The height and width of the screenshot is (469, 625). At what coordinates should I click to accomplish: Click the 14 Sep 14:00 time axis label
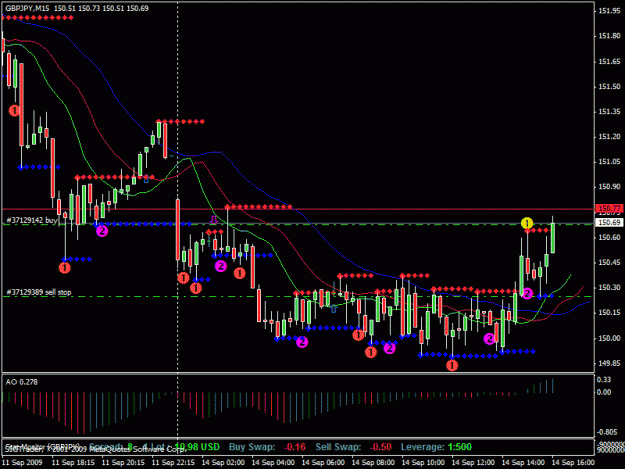point(523,463)
